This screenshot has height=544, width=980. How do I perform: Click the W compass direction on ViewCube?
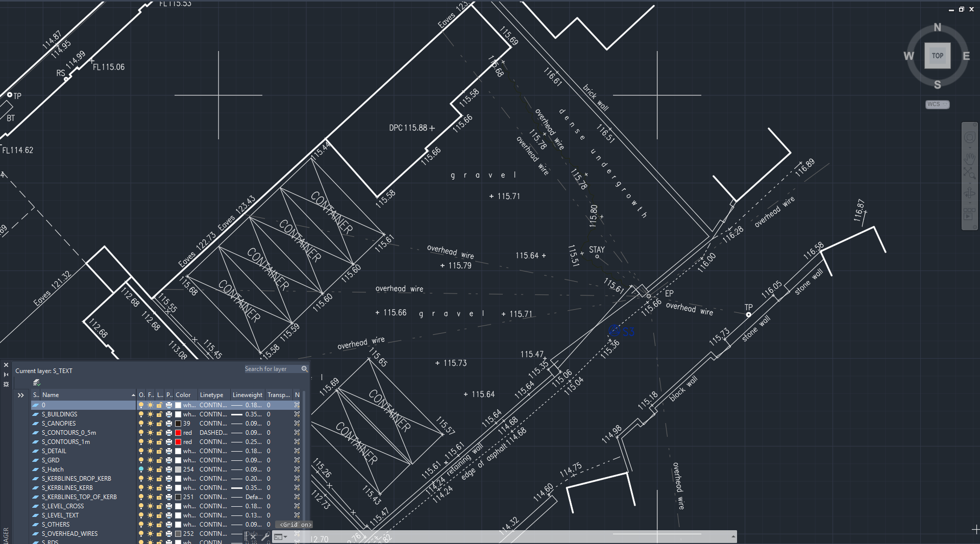[909, 56]
